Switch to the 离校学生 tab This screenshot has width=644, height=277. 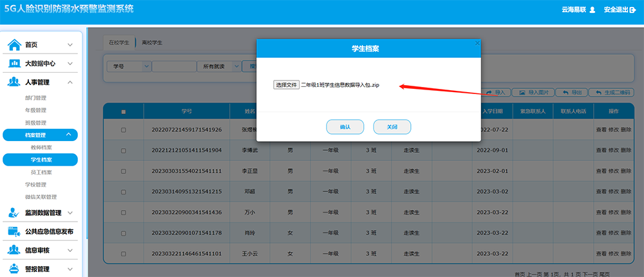[x=152, y=43]
